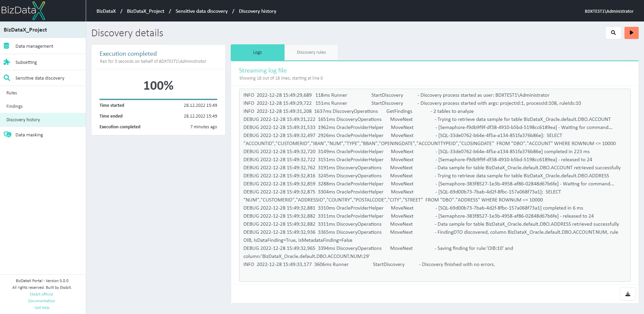The height and width of the screenshot is (314, 644).
Task: Click the 'Discovery process started as user' log line
Action: pos(396,95)
